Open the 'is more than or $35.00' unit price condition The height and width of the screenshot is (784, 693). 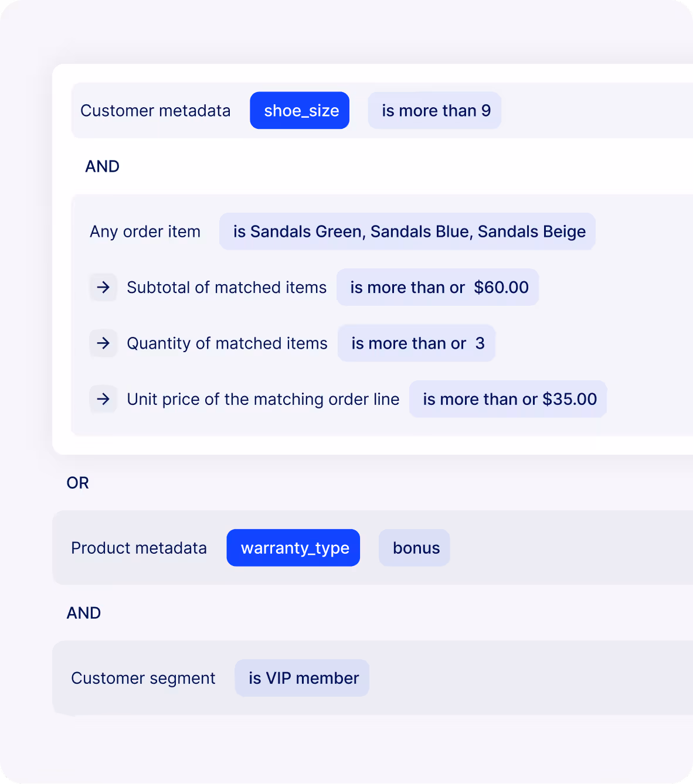tap(508, 399)
